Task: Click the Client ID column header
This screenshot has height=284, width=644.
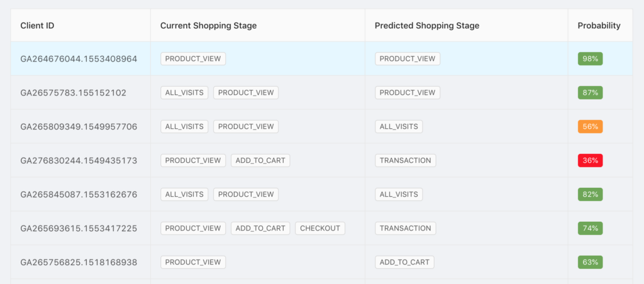Action: 37,25
